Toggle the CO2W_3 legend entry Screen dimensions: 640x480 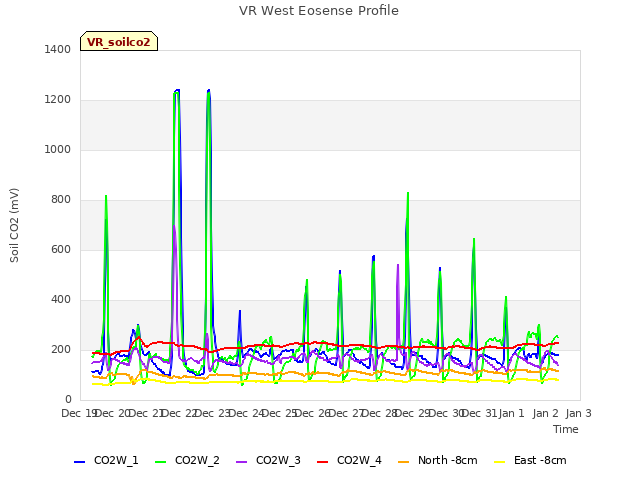click(268, 460)
